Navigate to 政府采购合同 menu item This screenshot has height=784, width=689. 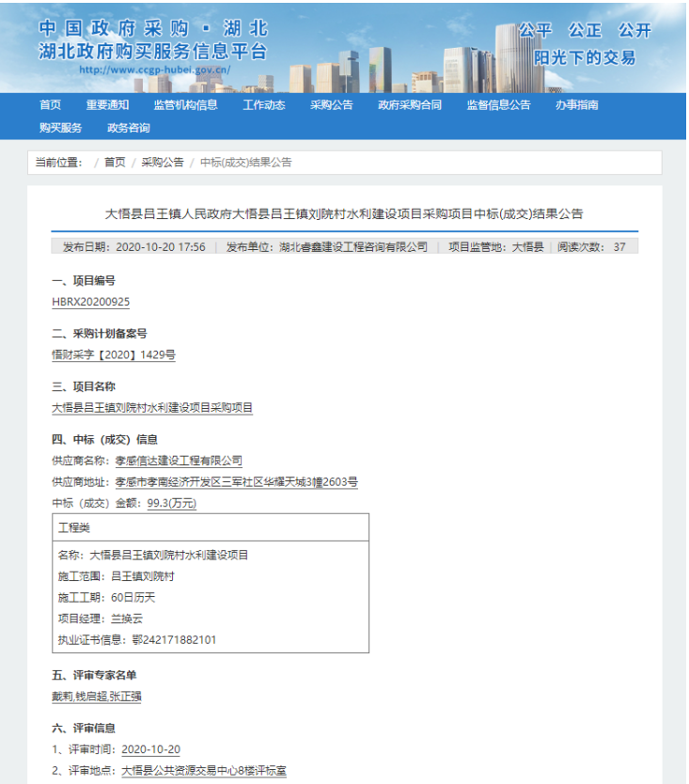[x=409, y=105]
